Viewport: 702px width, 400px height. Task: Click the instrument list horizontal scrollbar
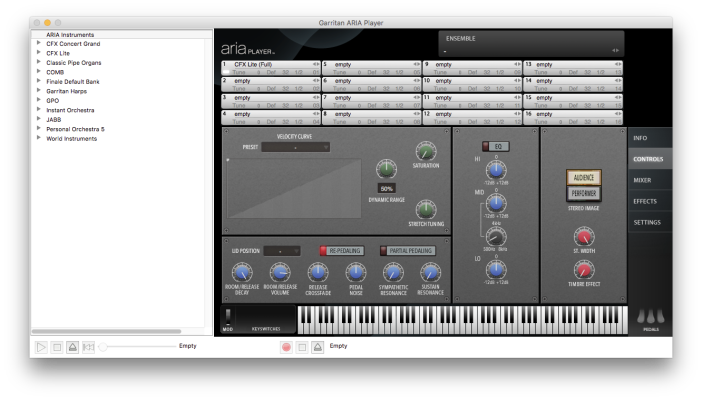[106, 331]
